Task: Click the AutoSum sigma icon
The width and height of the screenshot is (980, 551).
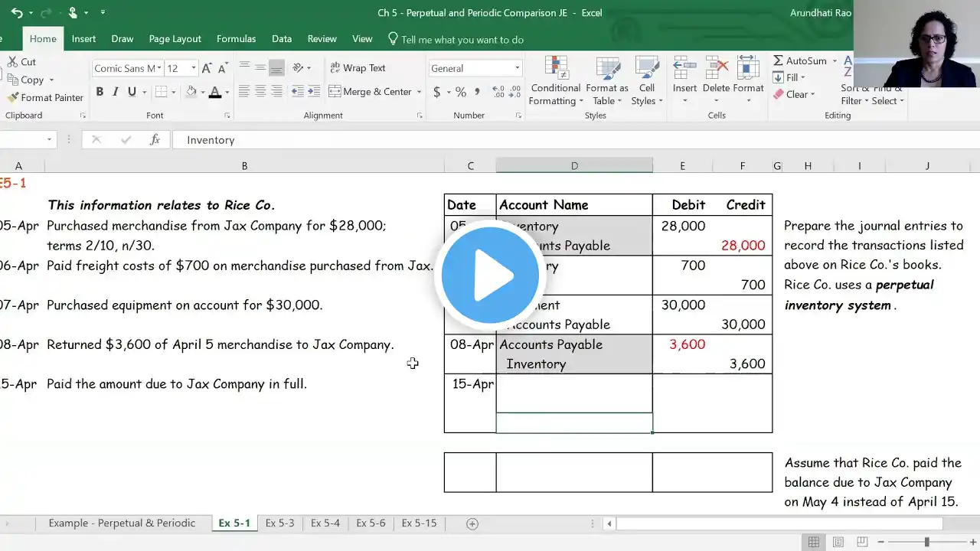Action: click(778, 60)
